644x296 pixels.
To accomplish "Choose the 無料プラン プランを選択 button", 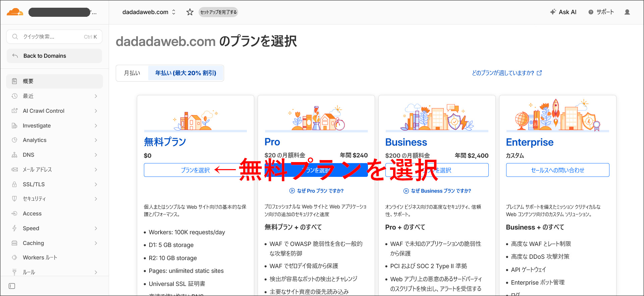I will [x=195, y=170].
